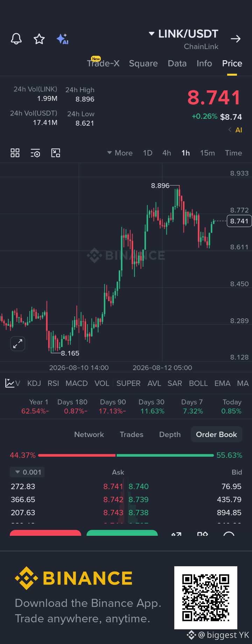
Task: Select the 15m timeframe
Action: tap(208, 153)
